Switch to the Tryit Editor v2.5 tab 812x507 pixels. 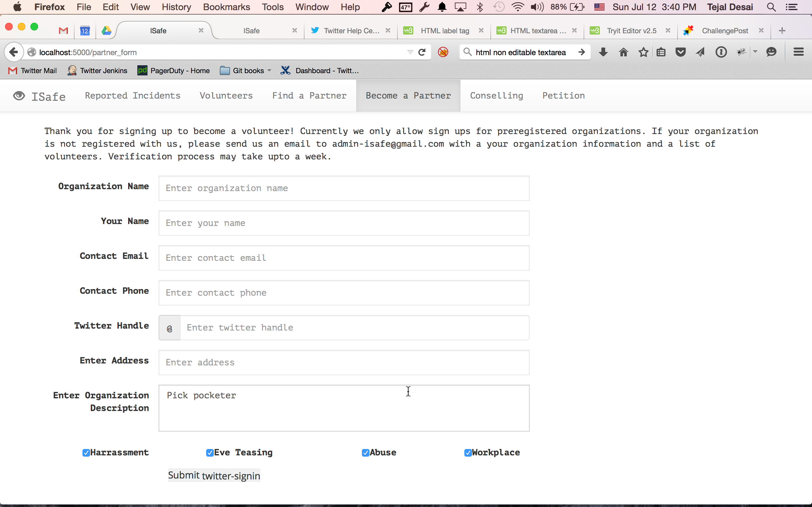click(631, 30)
